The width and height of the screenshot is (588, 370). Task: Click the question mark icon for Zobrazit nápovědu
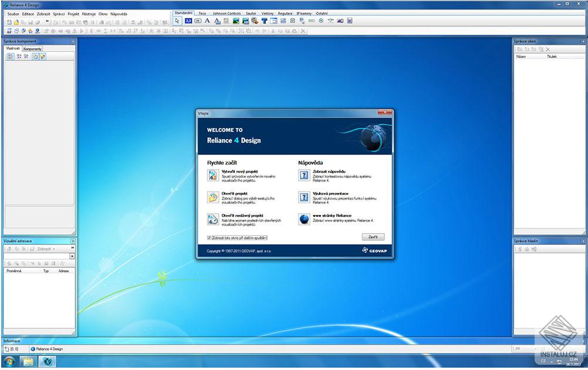[304, 175]
